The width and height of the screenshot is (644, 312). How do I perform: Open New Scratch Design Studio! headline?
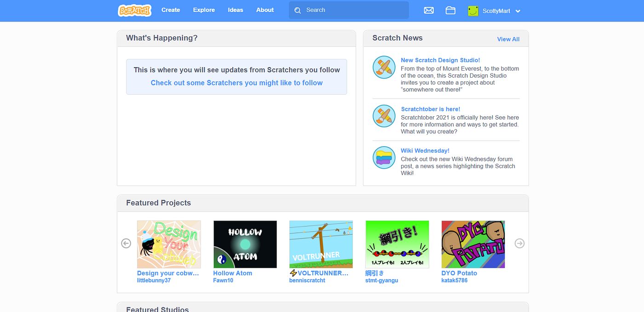[x=440, y=60]
